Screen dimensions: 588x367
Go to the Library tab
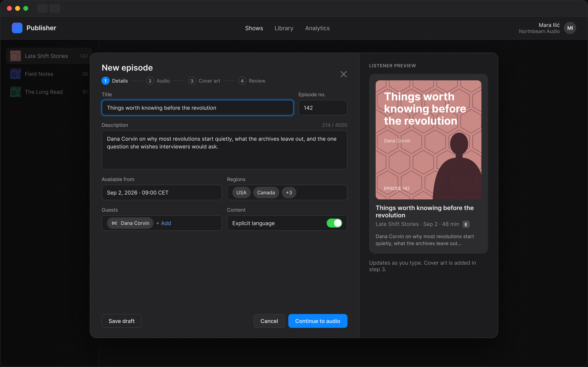point(284,28)
